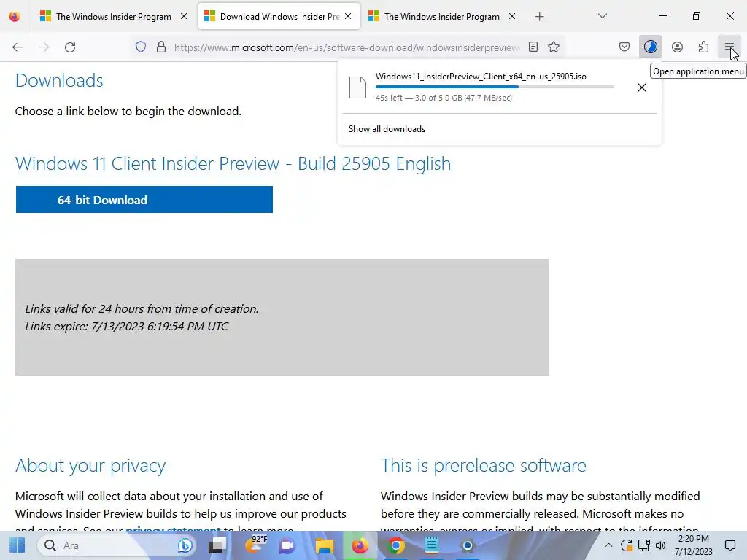List all tabs dropdown arrow
This screenshot has width=747, height=560.
tap(602, 16)
